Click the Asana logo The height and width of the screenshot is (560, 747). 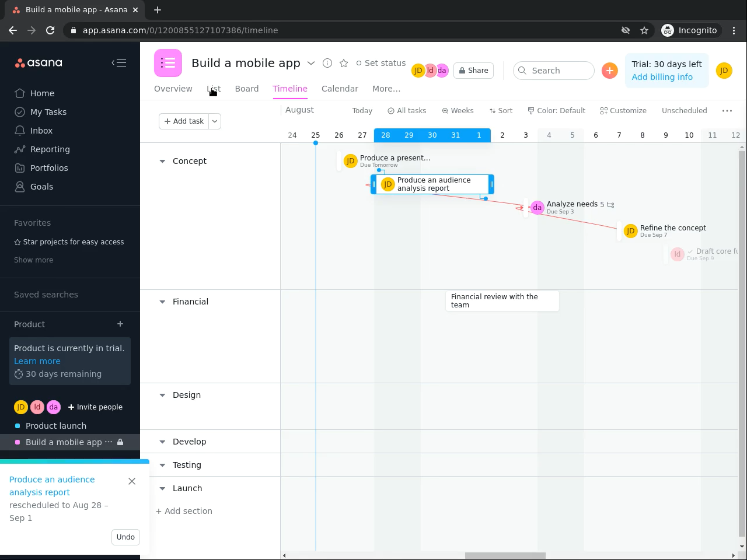[39, 63]
